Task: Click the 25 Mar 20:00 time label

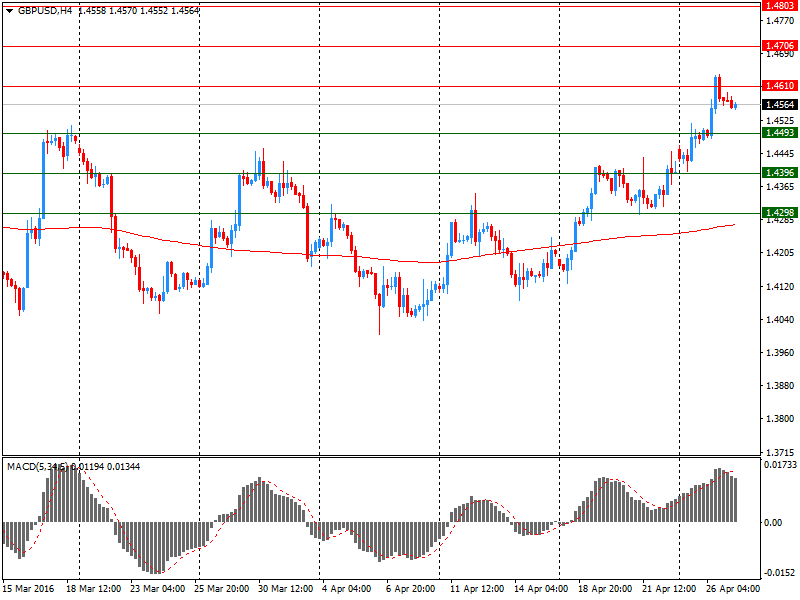Action: tap(221, 589)
